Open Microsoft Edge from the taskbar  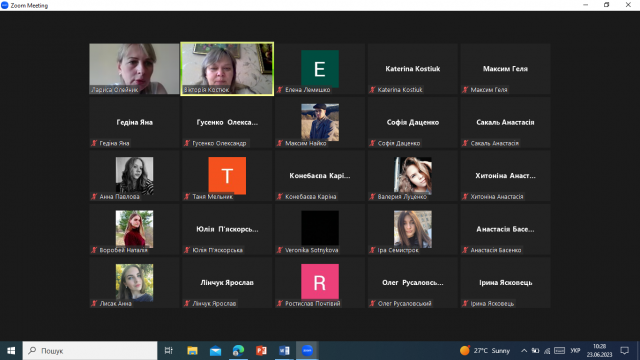238,351
